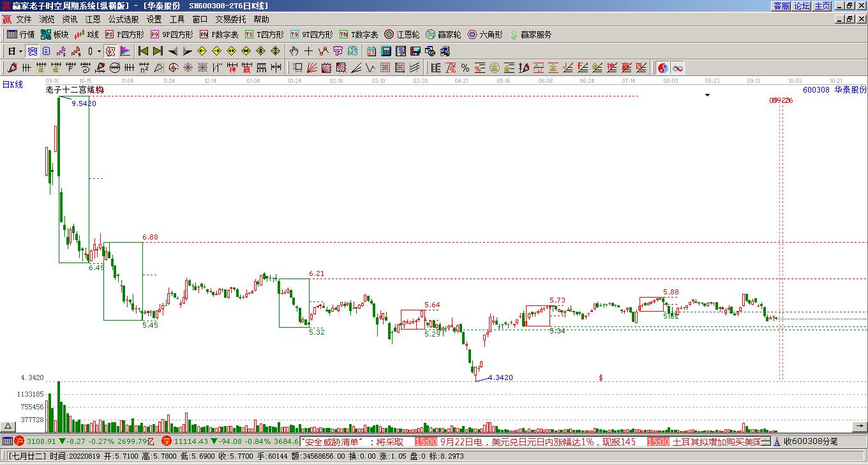Viewport: 868px width, 465px height.
Task: Select the horizontal arrows measure tool
Action: 276,68
